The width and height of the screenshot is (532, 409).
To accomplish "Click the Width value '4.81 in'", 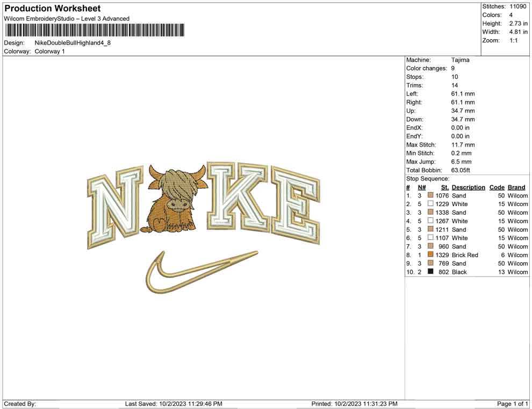I will [x=518, y=32].
